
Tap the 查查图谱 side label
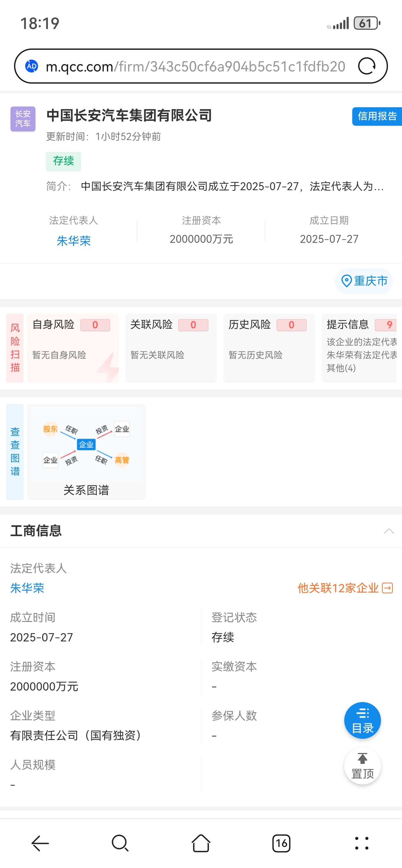point(15,452)
